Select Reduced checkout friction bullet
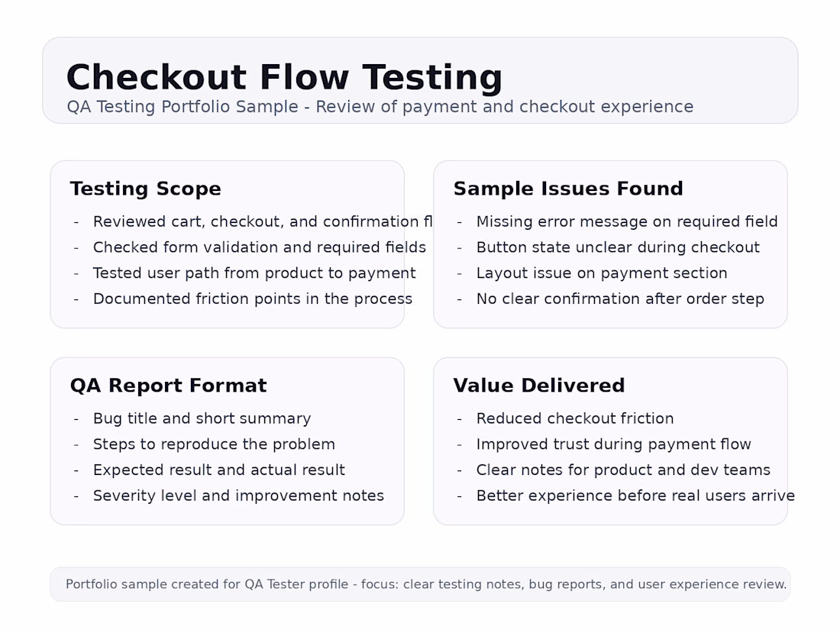Viewport: 840px width, 630px height. [575, 419]
